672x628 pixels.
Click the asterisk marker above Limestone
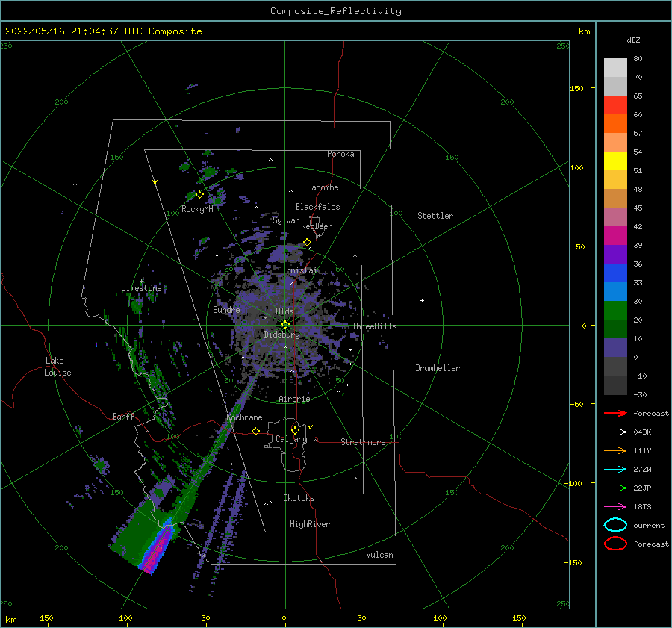pos(141,282)
